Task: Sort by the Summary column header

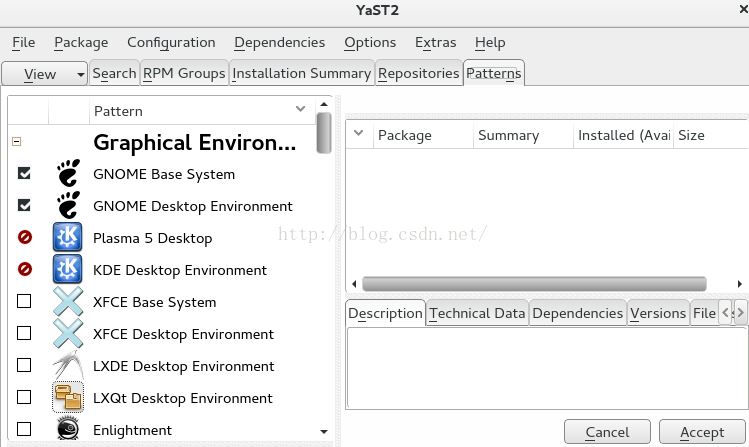Action: point(523,135)
